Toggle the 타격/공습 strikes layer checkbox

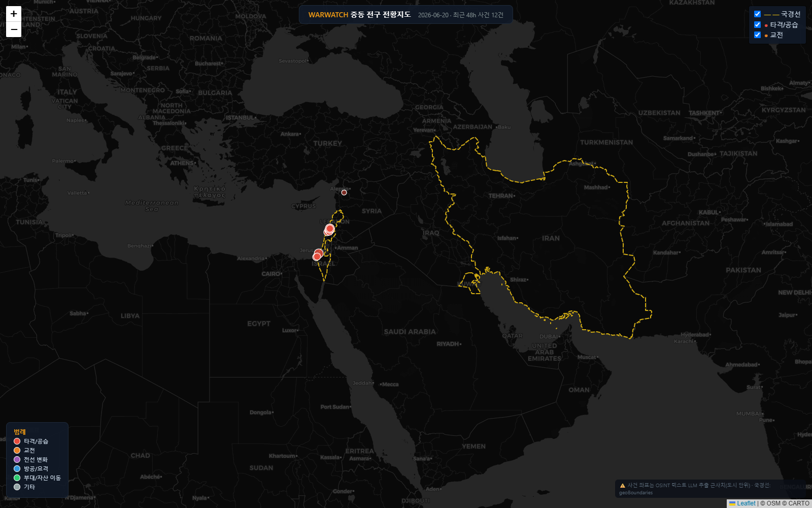[757, 24]
